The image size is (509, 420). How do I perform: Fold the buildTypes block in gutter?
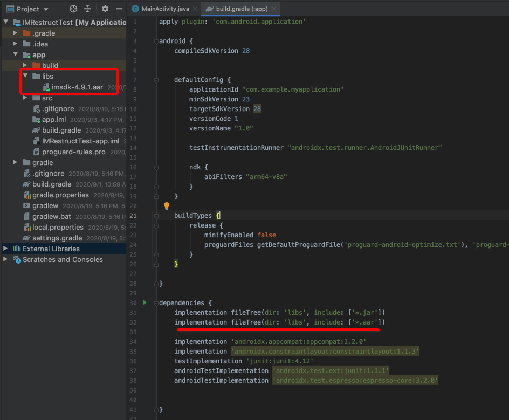(x=156, y=216)
